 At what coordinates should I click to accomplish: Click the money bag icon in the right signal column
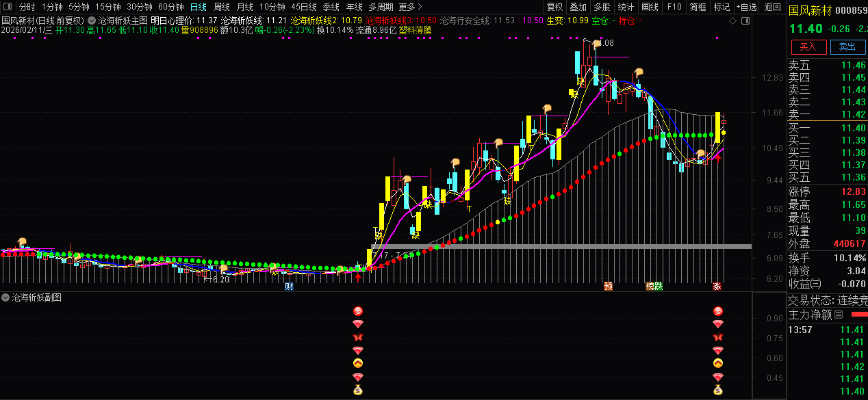click(718, 390)
